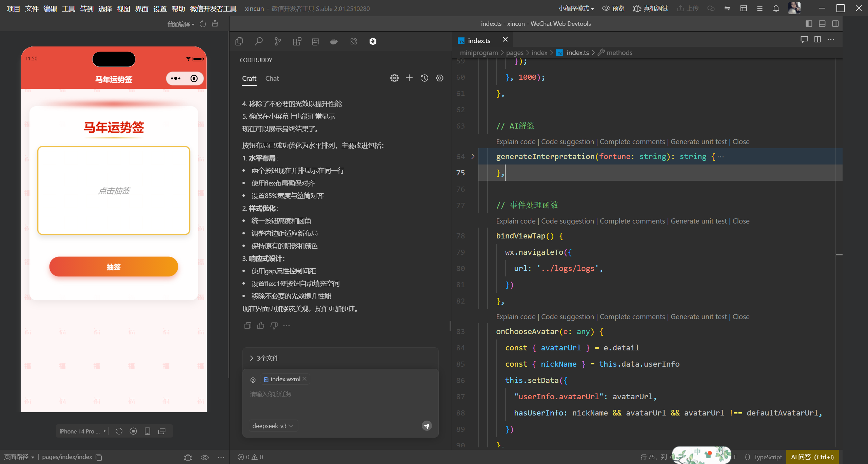The width and height of the screenshot is (868, 464).
Task: Toggle the primary sidebar layout icon
Action: click(809, 23)
